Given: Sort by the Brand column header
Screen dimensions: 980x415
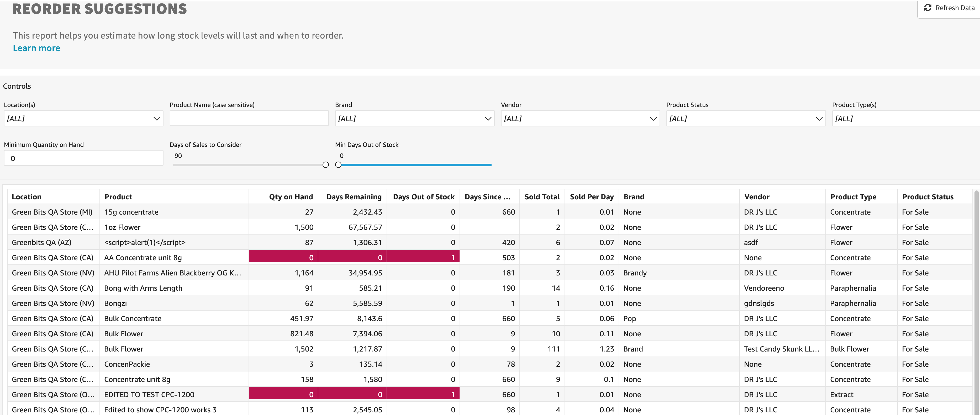Looking at the screenshot, I should [679, 197].
